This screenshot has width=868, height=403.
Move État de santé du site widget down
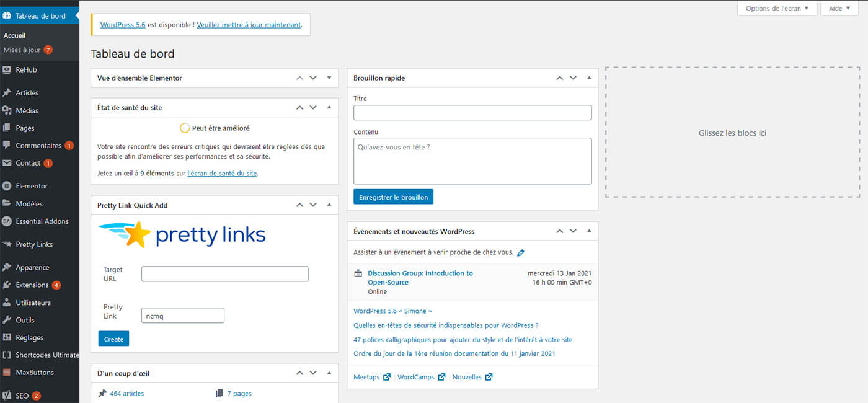(313, 108)
